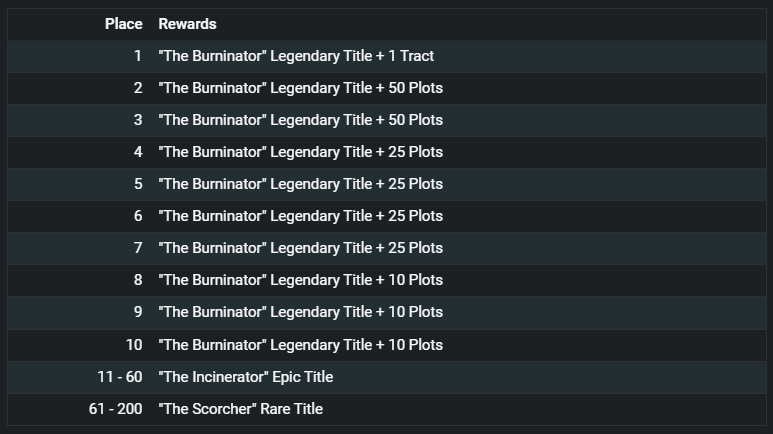Select place 4 25 Plots reward row

(386, 152)
